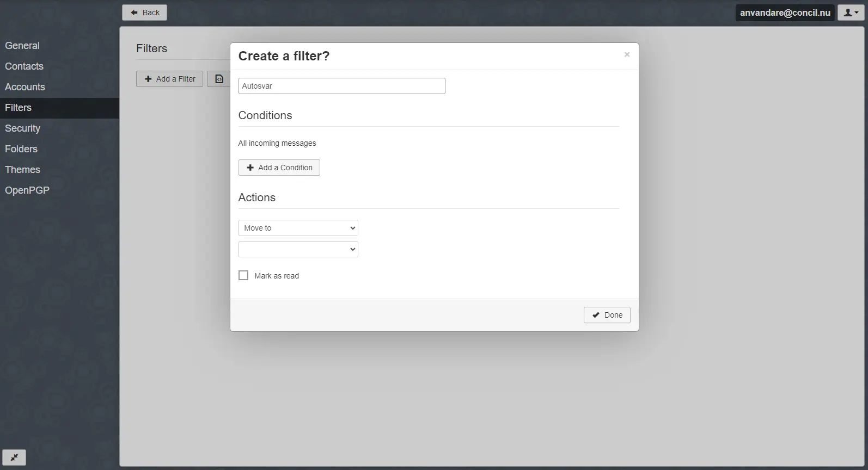Open the Folders settings page

click(21, 149)
